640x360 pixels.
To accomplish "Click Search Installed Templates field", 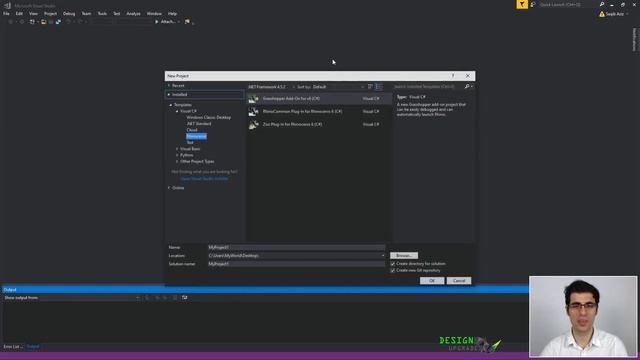I will pyautogui.click(x=429, y=87).
